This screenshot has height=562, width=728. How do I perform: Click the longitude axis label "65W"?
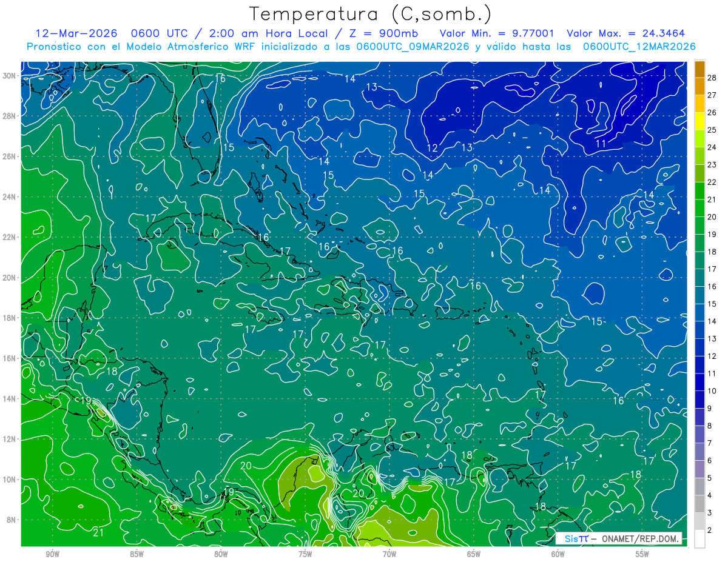474,554
